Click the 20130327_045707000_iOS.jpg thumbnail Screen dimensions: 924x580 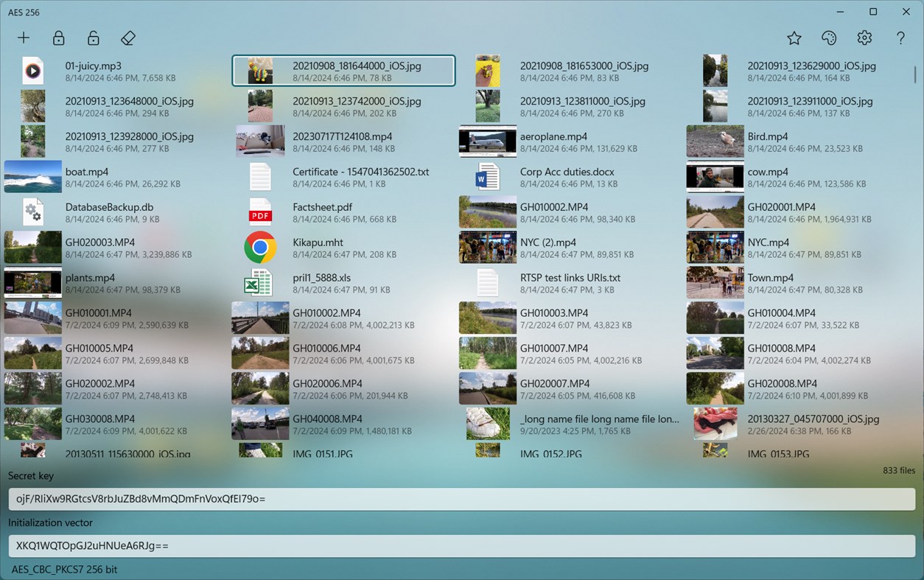coord(715,424)
